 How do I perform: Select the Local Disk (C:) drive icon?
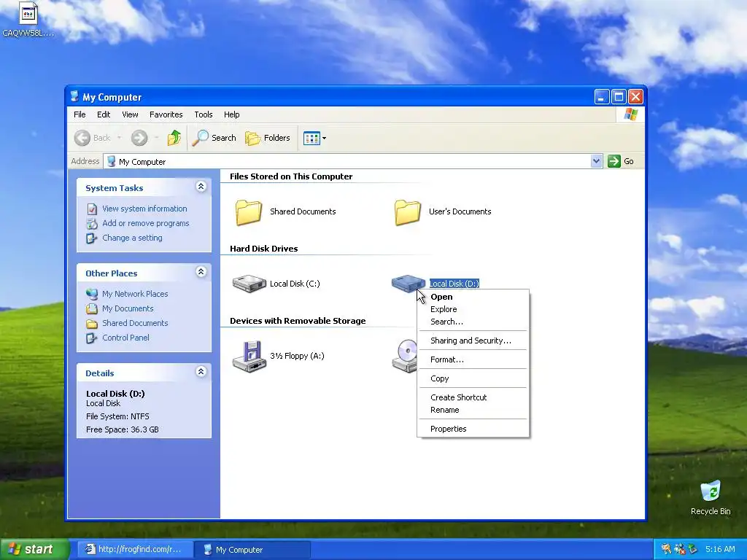point(249,284)
